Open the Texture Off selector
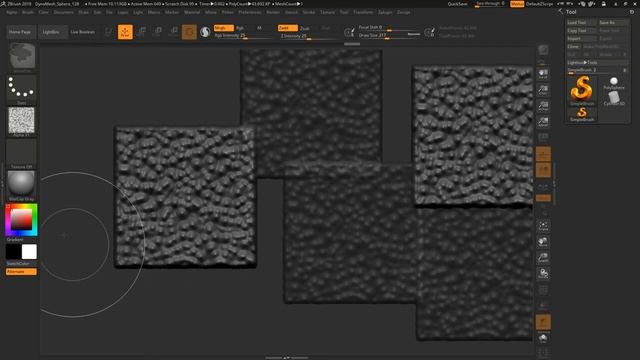The width and height of the screenshot is (640, 360). click(x=22, y=153)
